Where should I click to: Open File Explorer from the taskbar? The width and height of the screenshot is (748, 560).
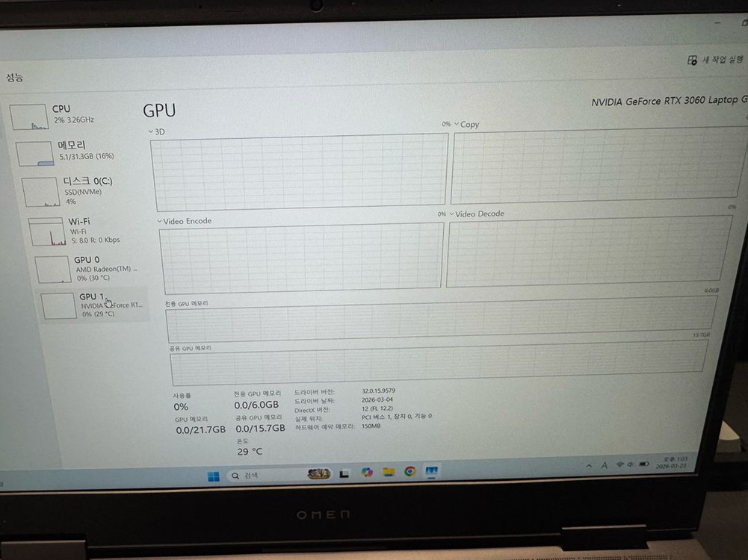389,473
